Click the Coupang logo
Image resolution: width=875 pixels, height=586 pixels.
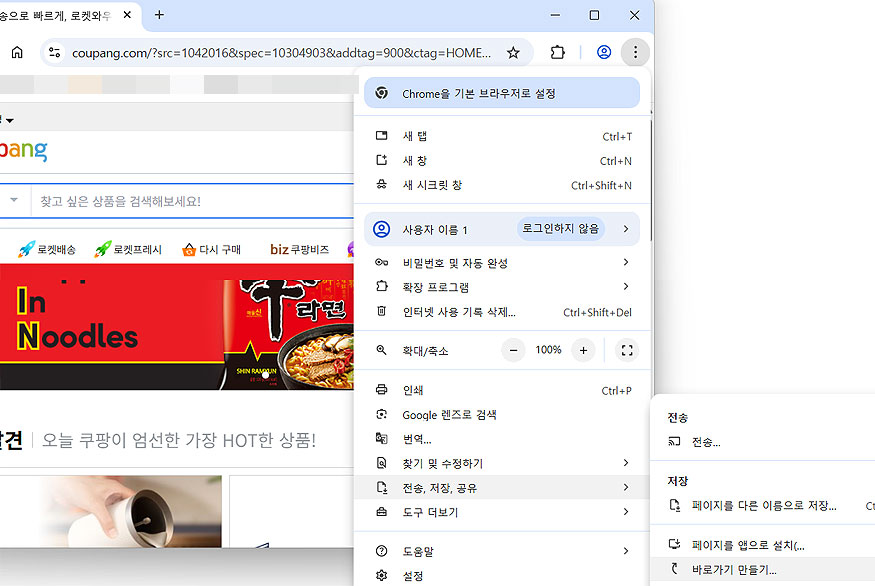pyautogui.click(x=23, y=150)
